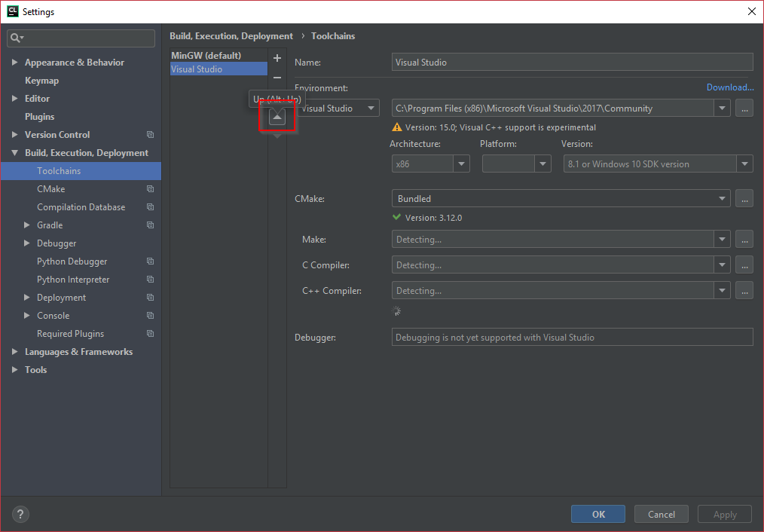Click the green checkmark by Version 3.12.0
Screen dimensions: 764x532
coord(396,217)
